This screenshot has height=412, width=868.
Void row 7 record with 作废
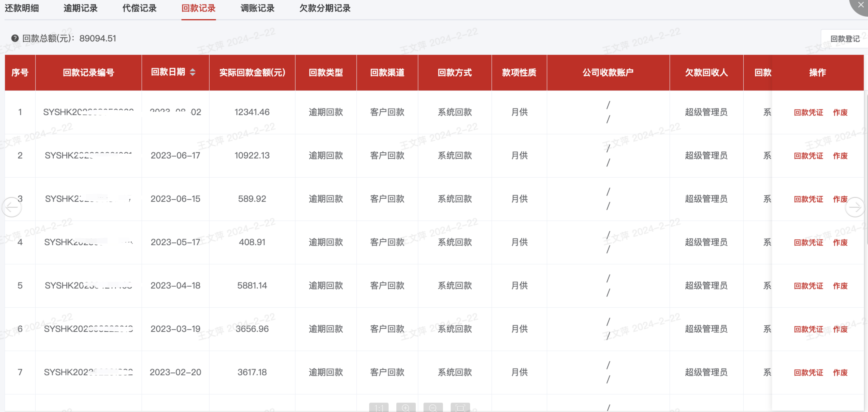(840, 373)
